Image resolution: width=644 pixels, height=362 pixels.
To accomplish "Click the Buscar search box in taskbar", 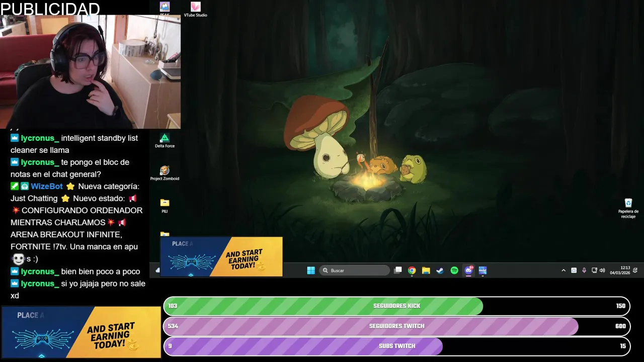I will (355, 270).
